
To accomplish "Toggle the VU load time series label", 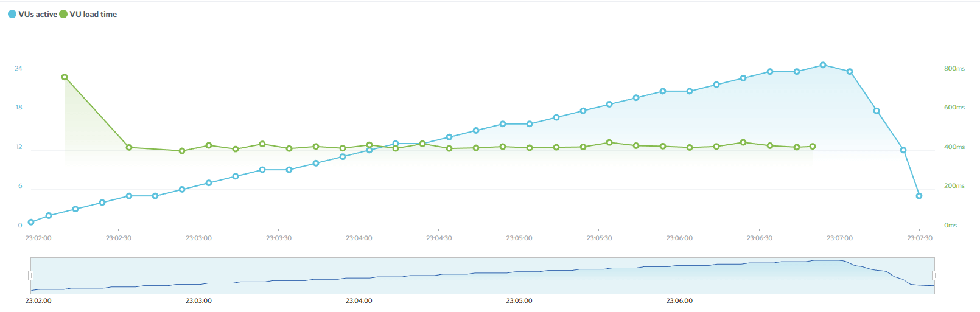I will [93, 14].
